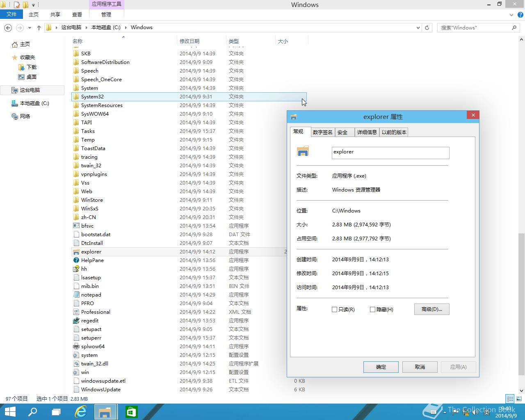
Task: Select the SoftwareDistribution folder row
Action: (x=189, y=62)
